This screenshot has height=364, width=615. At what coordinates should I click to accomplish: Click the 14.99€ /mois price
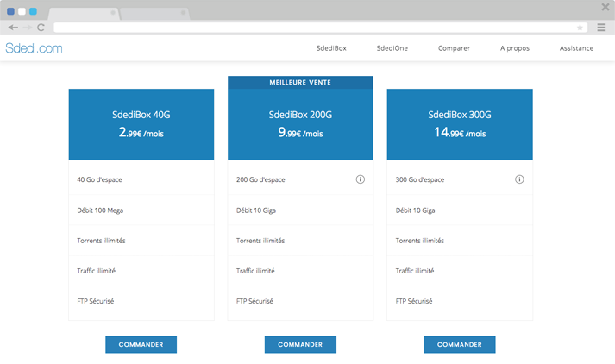click(x=460, y=133)
